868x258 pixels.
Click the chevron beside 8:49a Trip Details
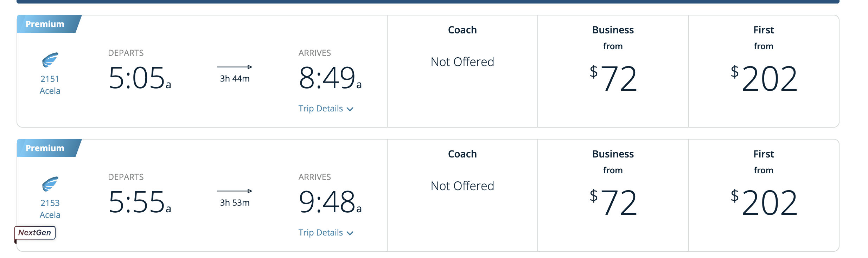pos(350,109)
